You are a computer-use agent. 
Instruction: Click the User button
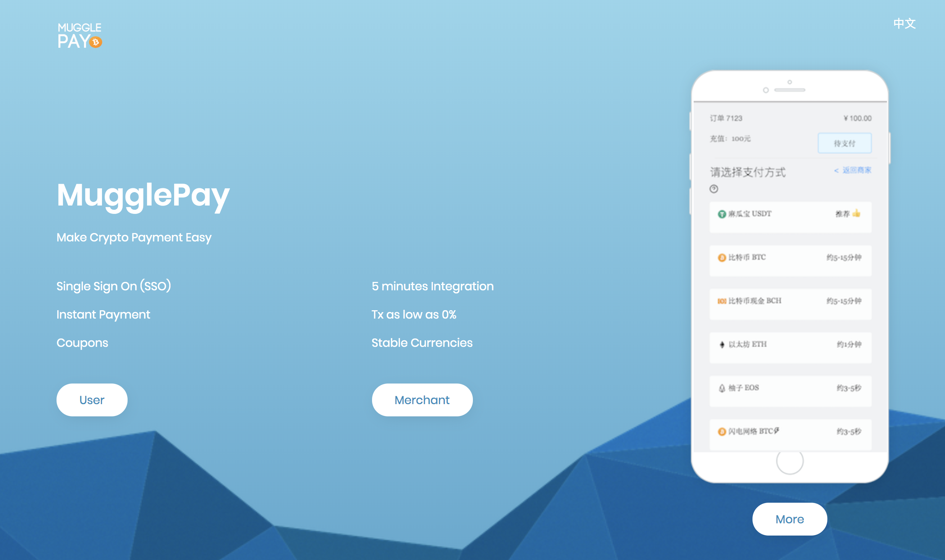pyautogui.click(x=92, y=400)
